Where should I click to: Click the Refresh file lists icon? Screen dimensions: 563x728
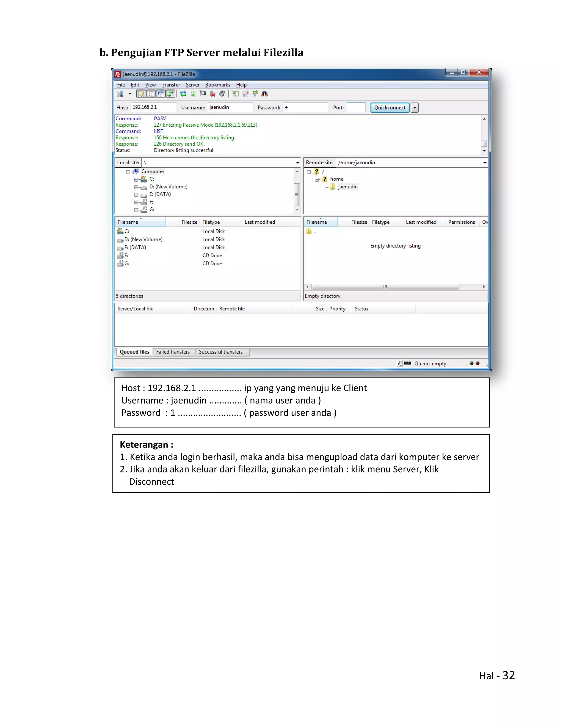pyautogui.click(x=183, y=94)
